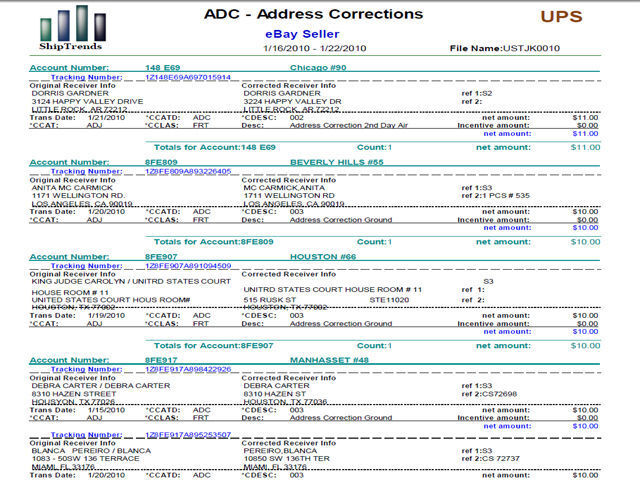640x480 pixels.
Task: Click original address 3124 HAPPY VALLEY DRIVE
Action: 87,101
